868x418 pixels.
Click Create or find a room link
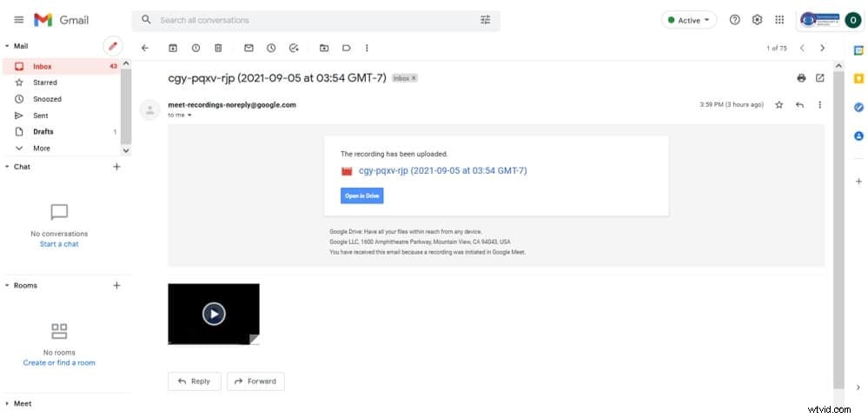click(x=59, y=363)
